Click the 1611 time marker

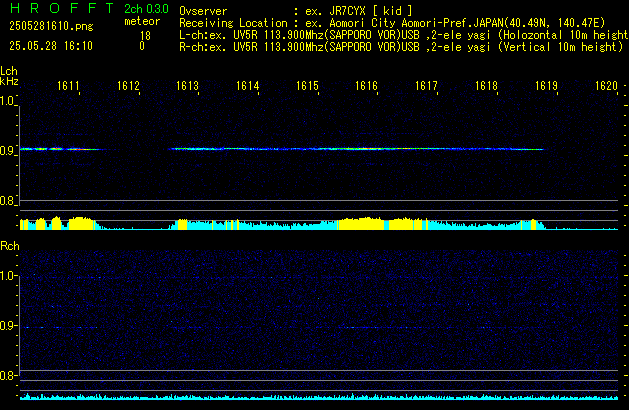pyautogui.click(x=68, y=86)
